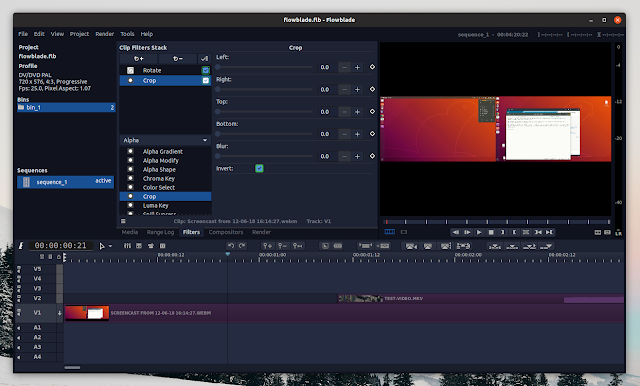This screenshot has width=640, height=386.
Task: Click the play button under the monitor
Action: [x=479, y=232]
